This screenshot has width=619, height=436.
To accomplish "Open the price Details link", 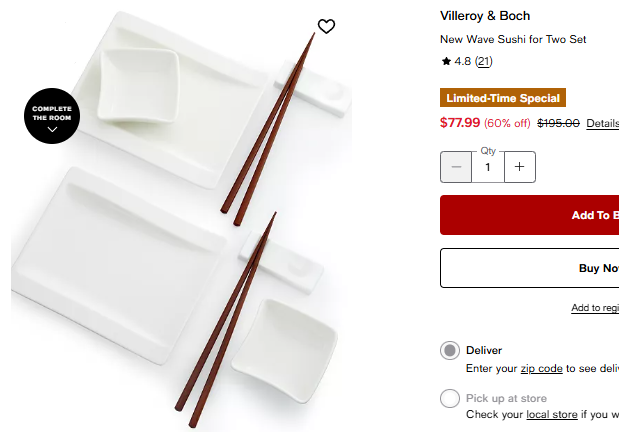I will [x=602, y=123].
